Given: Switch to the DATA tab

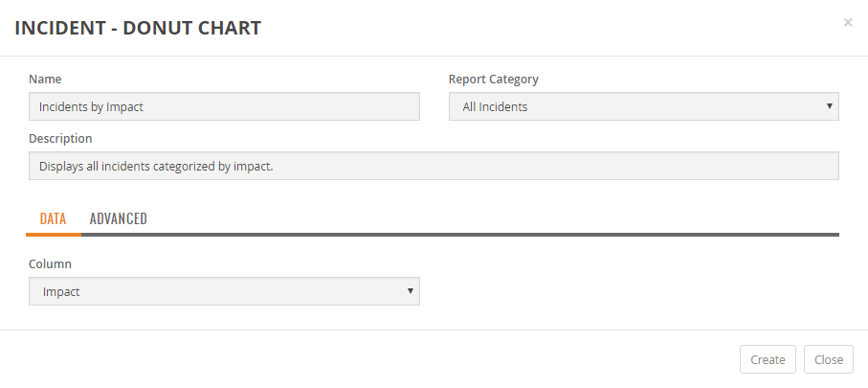Looking at the screenshot, I should tap(54, 218).
